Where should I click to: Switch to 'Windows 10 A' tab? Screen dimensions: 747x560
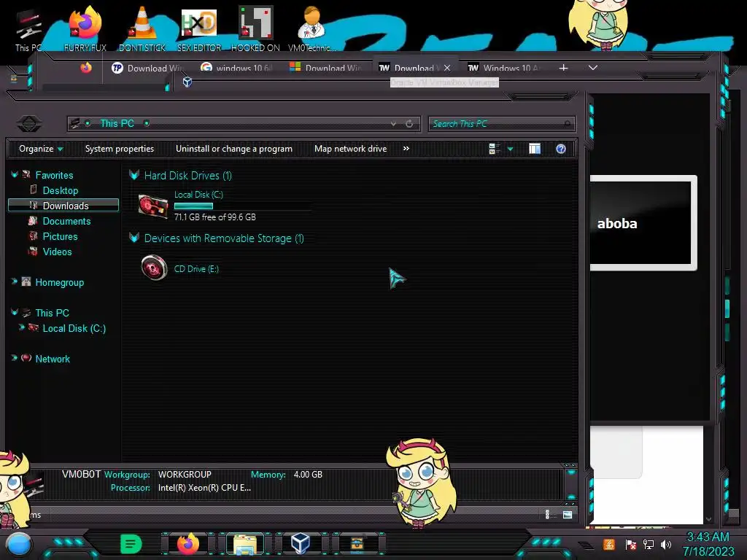coord(505,68)
